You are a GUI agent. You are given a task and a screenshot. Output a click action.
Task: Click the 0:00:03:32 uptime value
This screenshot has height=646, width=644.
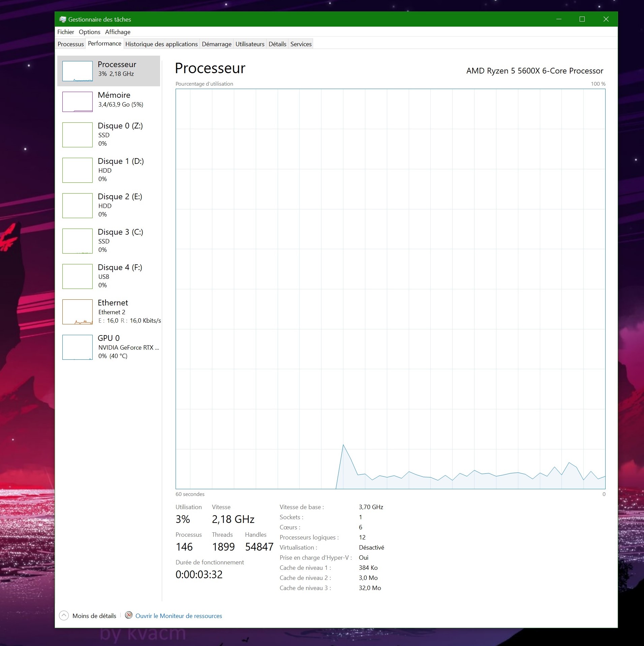click(199, 575)
